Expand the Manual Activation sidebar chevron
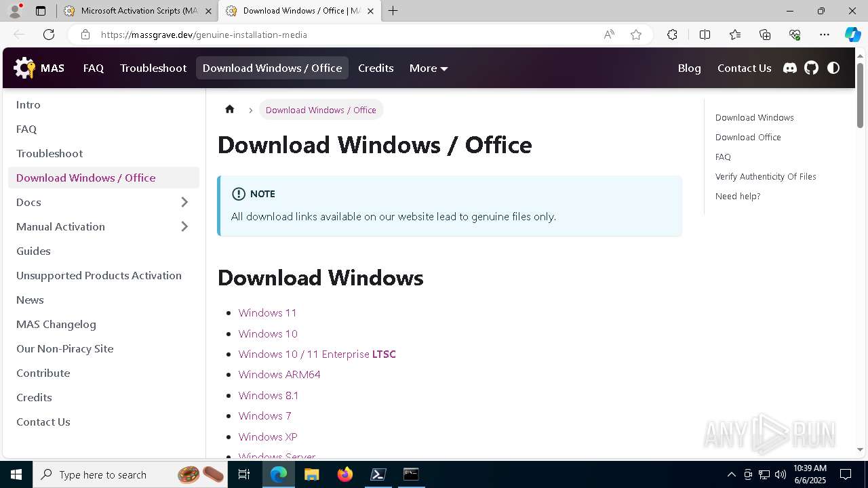 click(x=184, y=226)
